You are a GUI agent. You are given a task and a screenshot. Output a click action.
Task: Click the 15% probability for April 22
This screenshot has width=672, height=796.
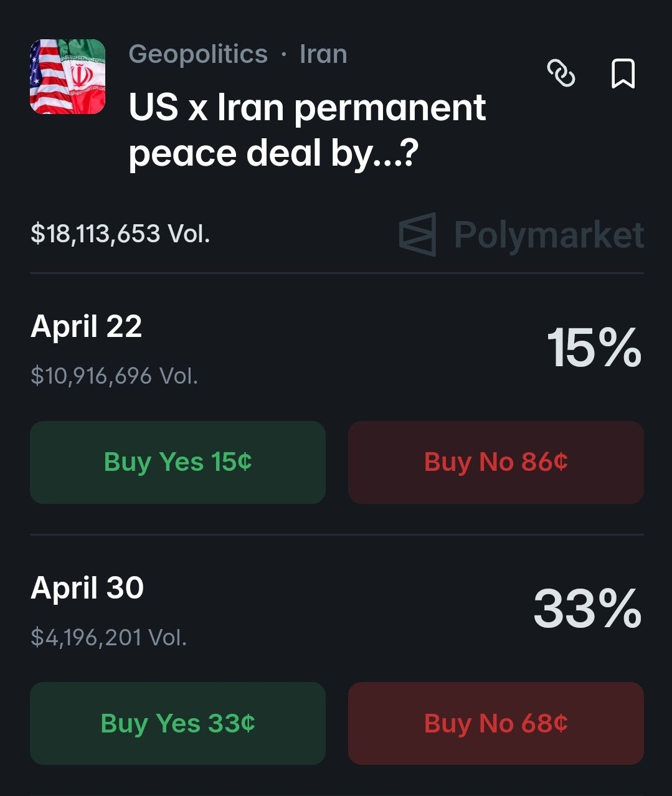(594, 348)
